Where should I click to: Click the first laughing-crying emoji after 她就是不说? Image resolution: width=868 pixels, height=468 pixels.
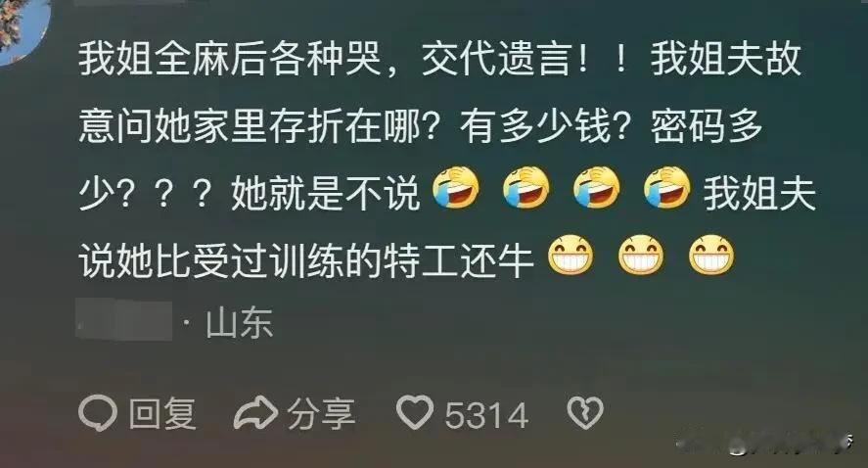pyautogui.click(x=456, y=188)
